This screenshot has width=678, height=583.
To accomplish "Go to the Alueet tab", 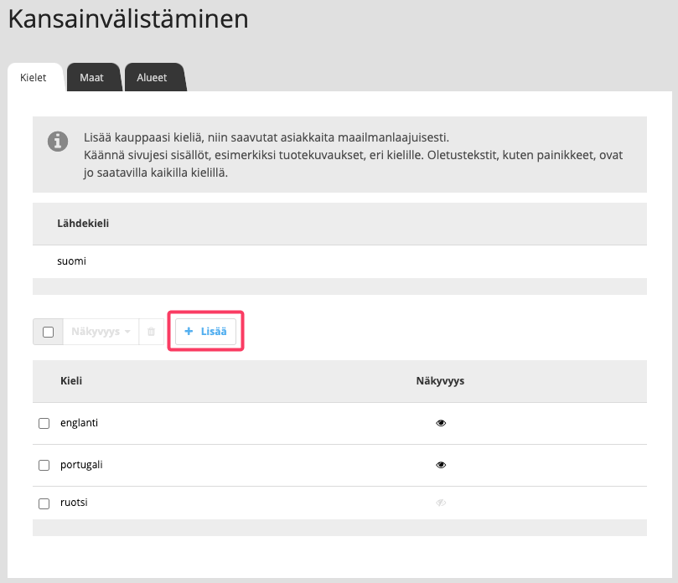I will pos(153,77).
